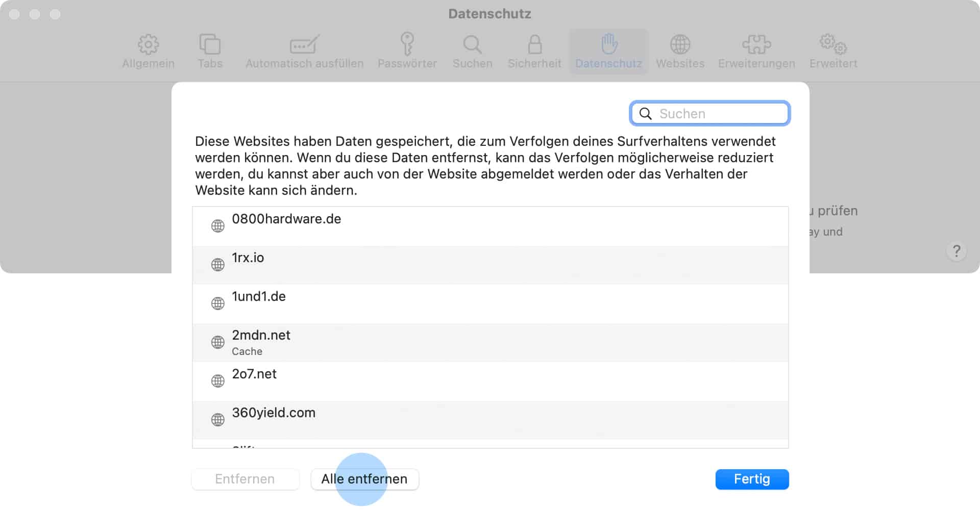Viewport: 980px width, 510px height.
Task: Open the Allgemein preferences tab
Action: point(148,52)
